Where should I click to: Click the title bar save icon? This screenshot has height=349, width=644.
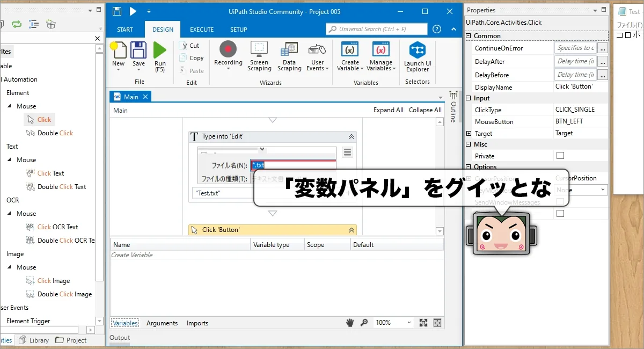click(117, 11)
